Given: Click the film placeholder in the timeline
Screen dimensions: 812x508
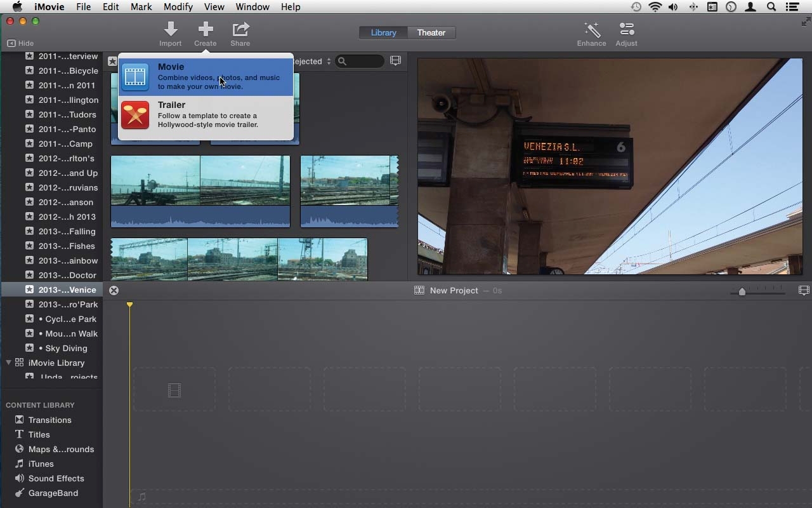Looking at the screenshot, I should pyautogui.click(x=174, y=390).
